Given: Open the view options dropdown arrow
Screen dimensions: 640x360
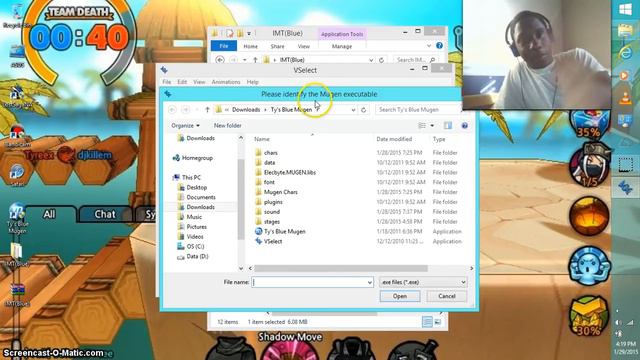Looking at the screenshot, I should click(432, 126).
